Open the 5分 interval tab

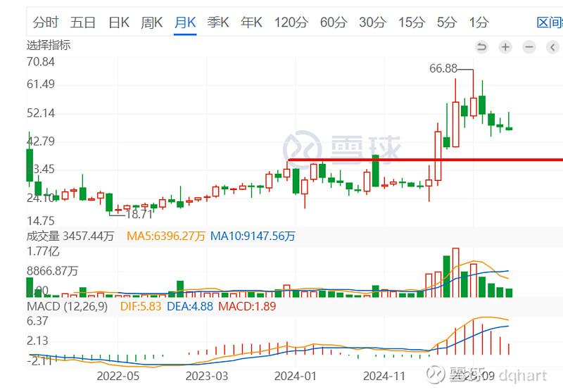click(447, 23)
